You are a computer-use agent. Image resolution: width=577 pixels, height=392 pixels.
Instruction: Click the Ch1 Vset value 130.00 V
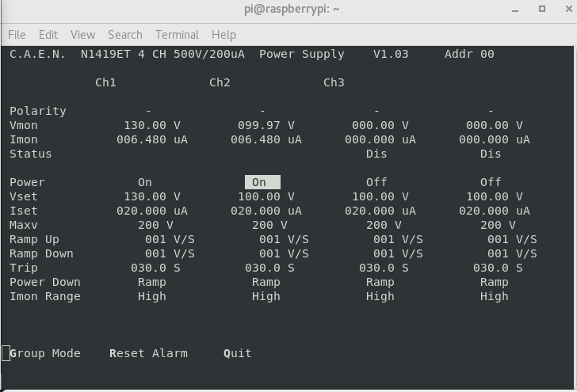pos(152,196)
